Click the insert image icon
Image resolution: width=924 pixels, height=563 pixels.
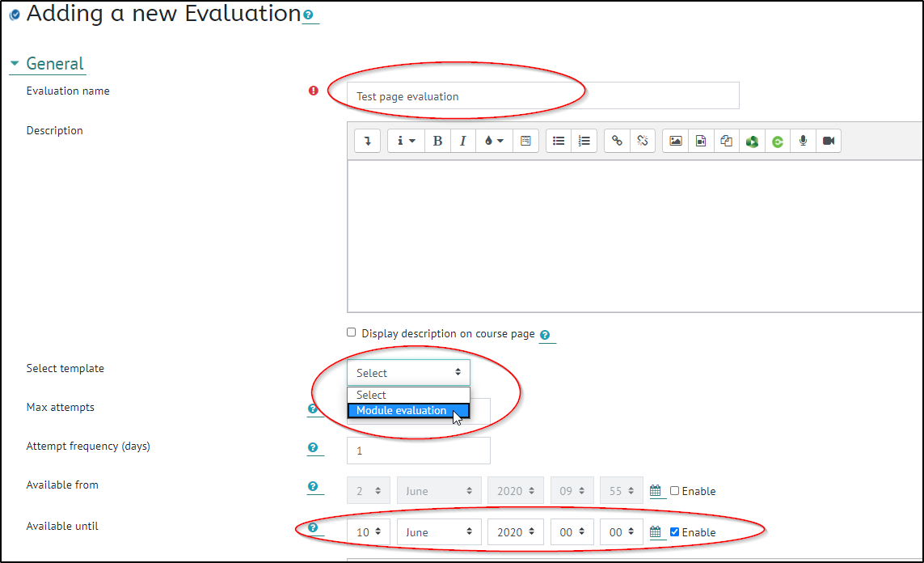[x=675, y=141]
